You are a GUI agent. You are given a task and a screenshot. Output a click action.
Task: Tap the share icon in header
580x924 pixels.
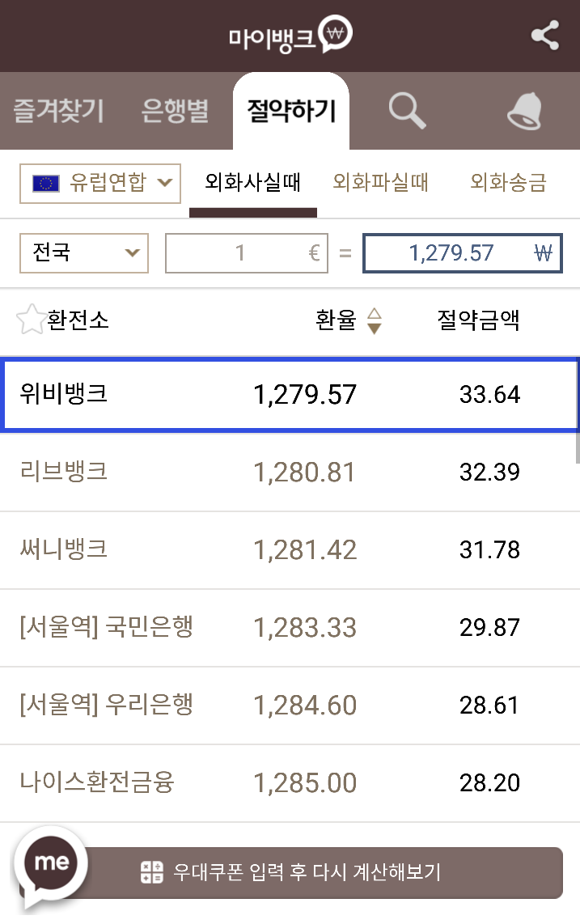(x=545, y=36)
